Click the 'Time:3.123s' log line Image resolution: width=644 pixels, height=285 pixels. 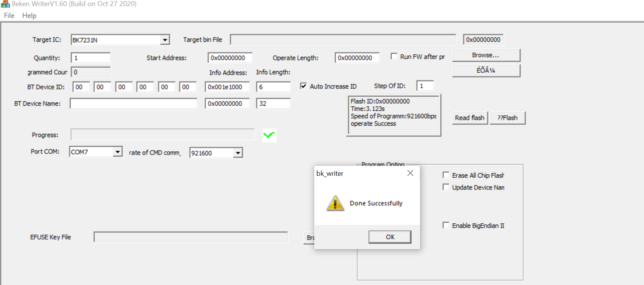point(368,109)
